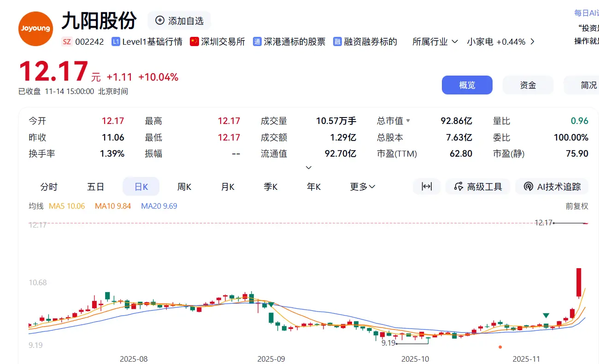599x364 pixels.
Task: Select the 周K weekly chart tab
Action: 184,186
